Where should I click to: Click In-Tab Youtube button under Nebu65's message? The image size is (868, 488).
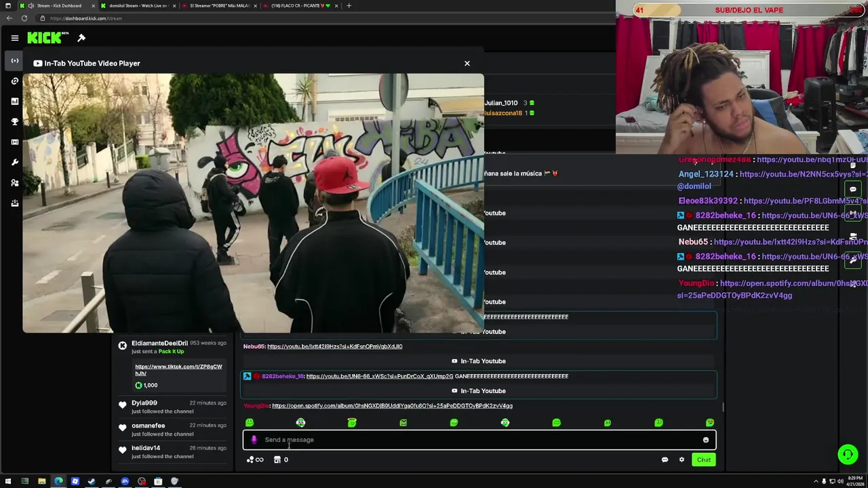479,361
